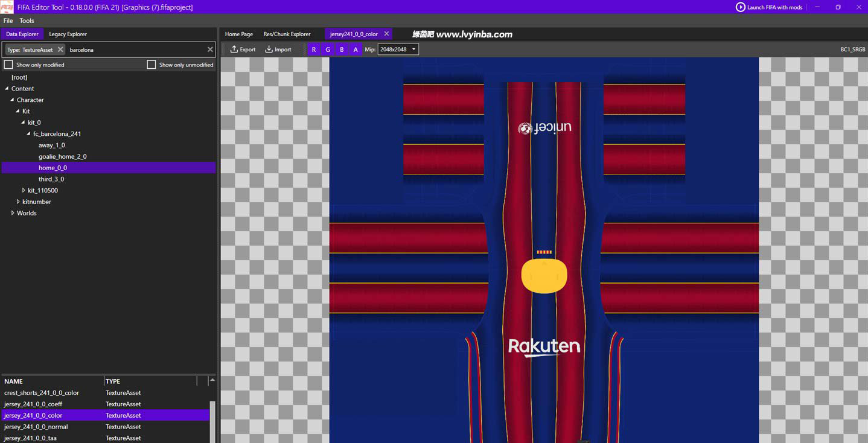
Task: Expand the Worlds node
Action: click(x=13, y=213)
